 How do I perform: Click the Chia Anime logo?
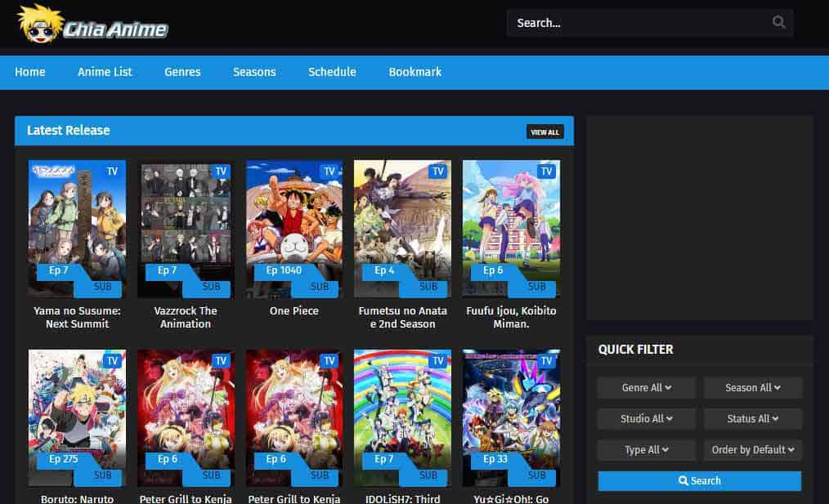point(93,25)
